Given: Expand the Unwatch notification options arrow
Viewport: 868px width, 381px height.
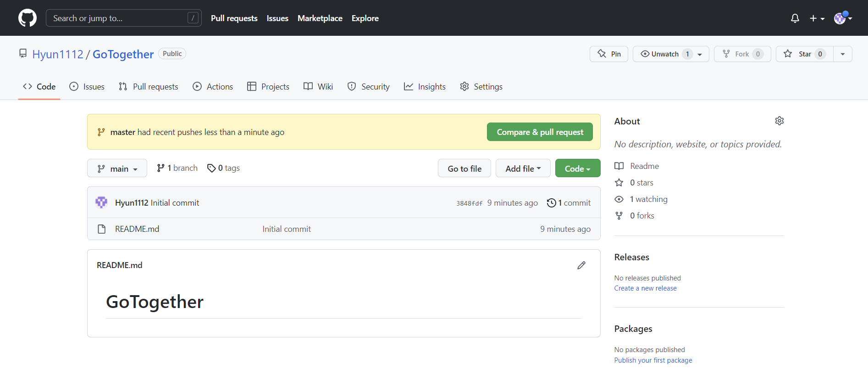Looking at the screenshot, I should pos(700,54).
